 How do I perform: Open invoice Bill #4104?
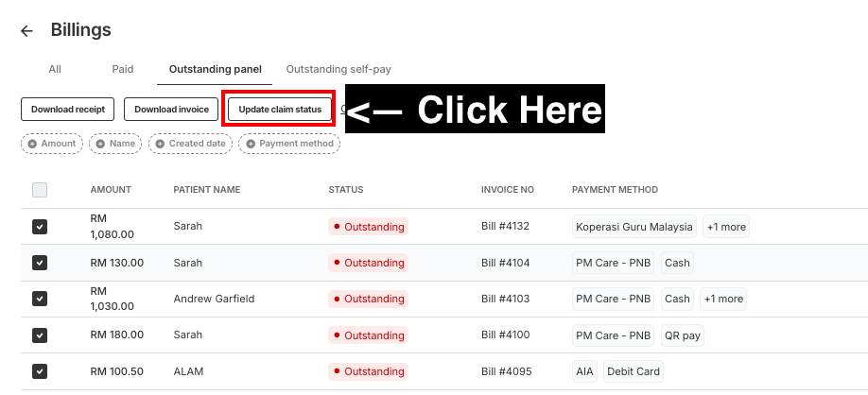(x=506, y=263)
